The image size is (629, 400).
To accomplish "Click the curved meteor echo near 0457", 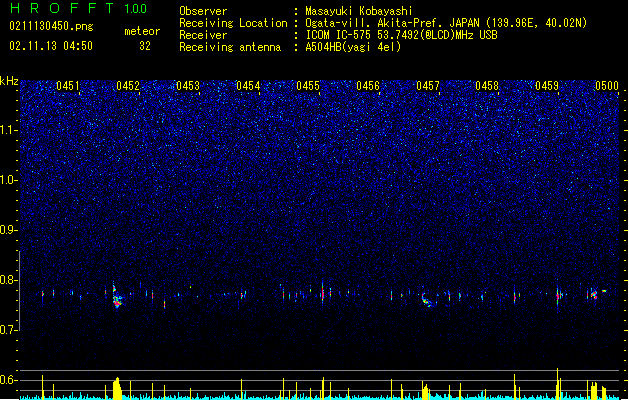I will (426, 300).
